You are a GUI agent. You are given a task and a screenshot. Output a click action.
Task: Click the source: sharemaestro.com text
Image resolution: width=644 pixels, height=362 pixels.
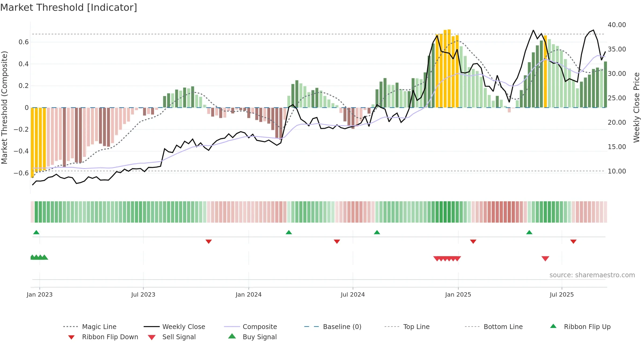[x=592, y=275]
